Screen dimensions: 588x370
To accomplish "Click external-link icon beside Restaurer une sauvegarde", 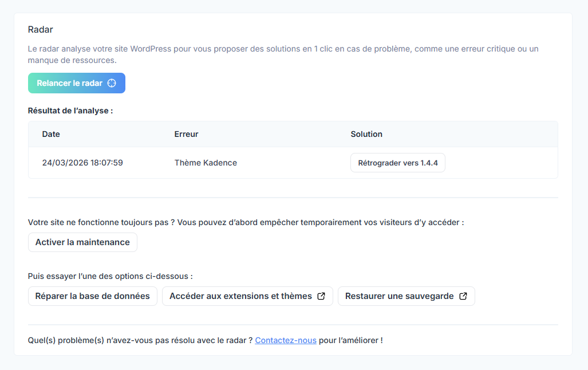I will pyautogui.click(x=463, y=296).
